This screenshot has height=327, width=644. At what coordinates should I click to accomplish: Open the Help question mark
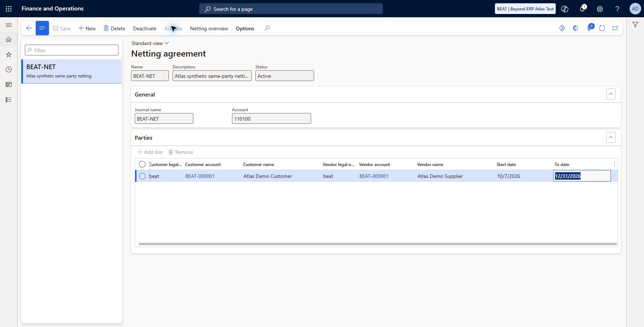point(617,9)
